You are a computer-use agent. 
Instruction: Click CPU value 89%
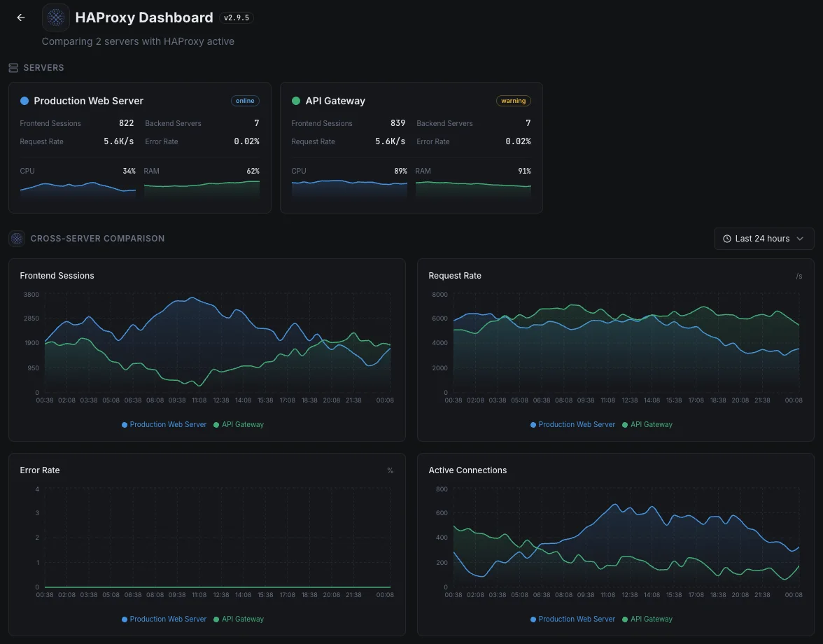tap(400, 171)
